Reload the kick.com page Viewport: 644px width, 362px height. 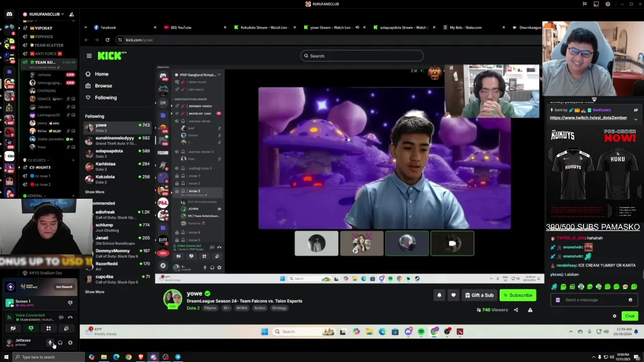107,40
